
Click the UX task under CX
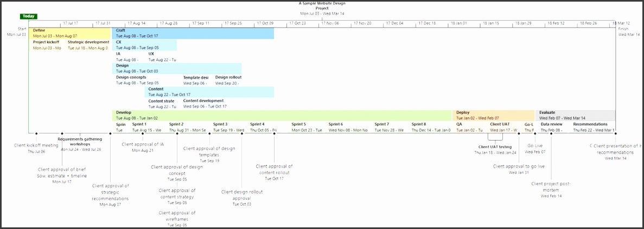coord(162,56)
